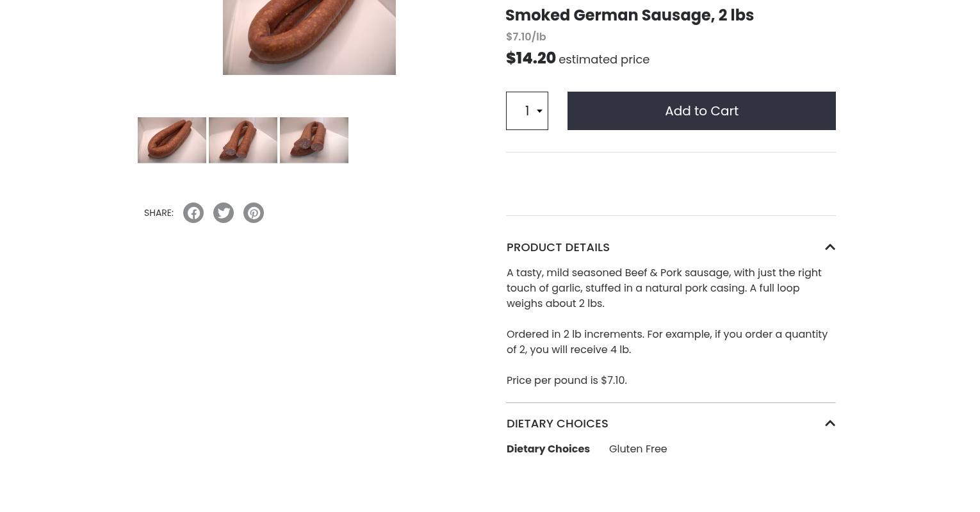This screenshot has width=980, height=512.
Task: Open the quantity dropdown selector
Action: (527, 111)
